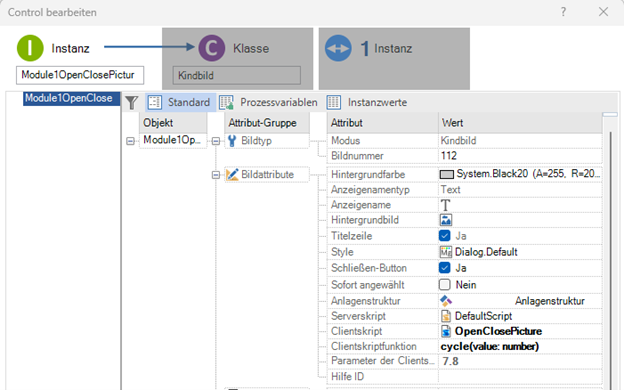This screenshot has width=624, height=390.
Task: Click the Attribut-Gruppe column header
Action: pyautogui.click(x=267, y=123)
